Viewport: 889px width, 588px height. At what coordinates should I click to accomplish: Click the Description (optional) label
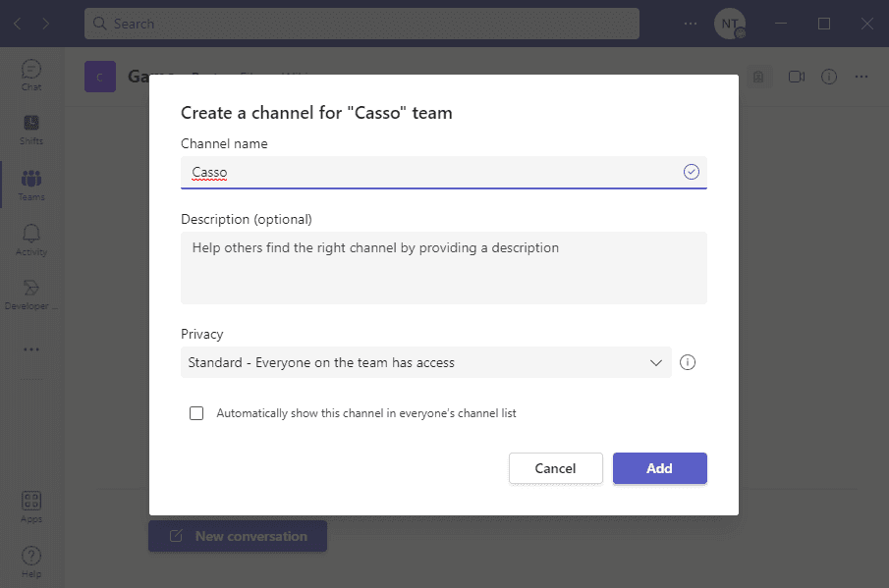pos(246,219)
